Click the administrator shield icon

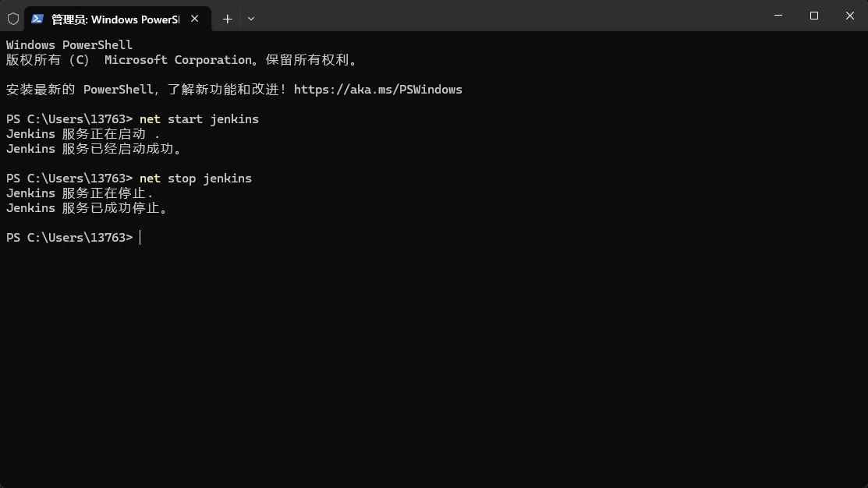click(13, 19)
